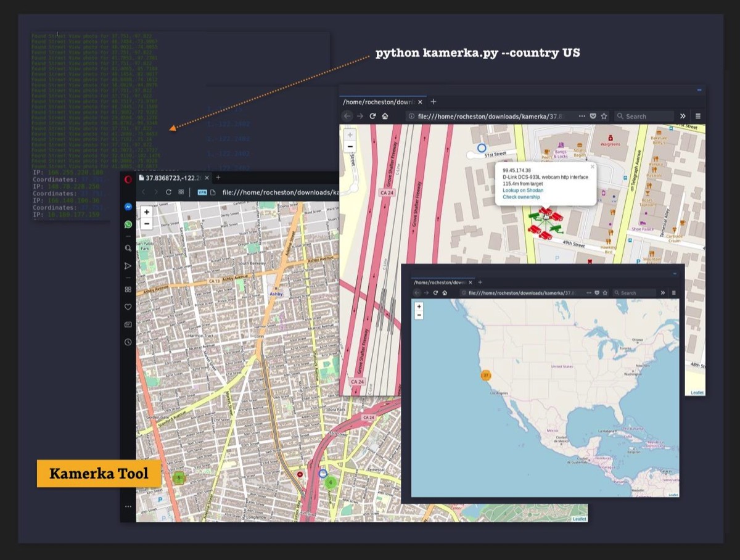Close the camera info popup
Image resolution: width=740 pixels, height=560 pixels.
[592, 167]
